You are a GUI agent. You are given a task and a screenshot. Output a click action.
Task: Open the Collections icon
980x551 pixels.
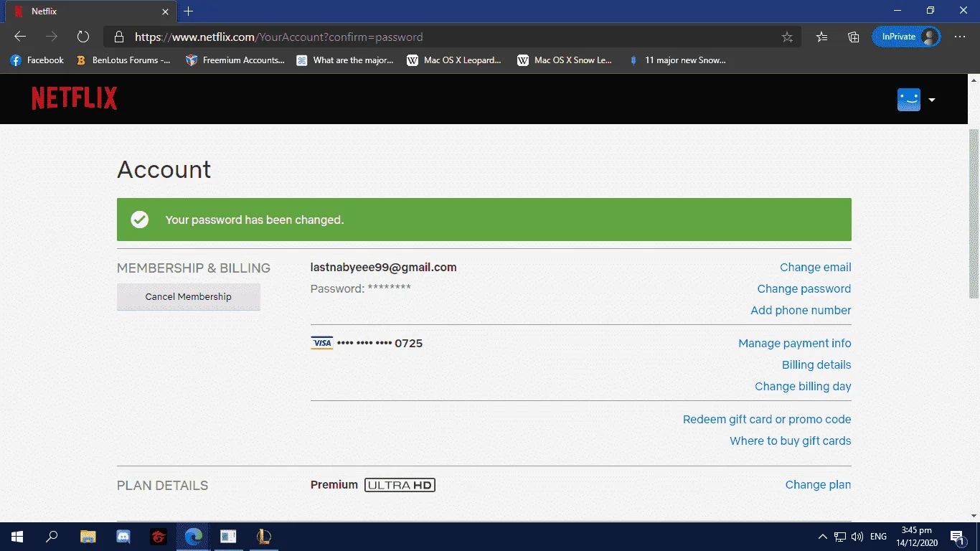[x=854, y=37]
